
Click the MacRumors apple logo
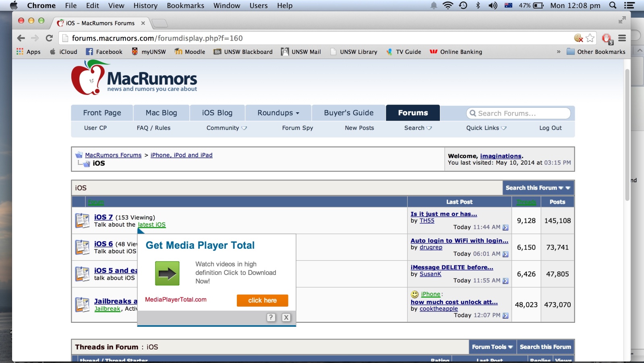[x=89, y=78]
